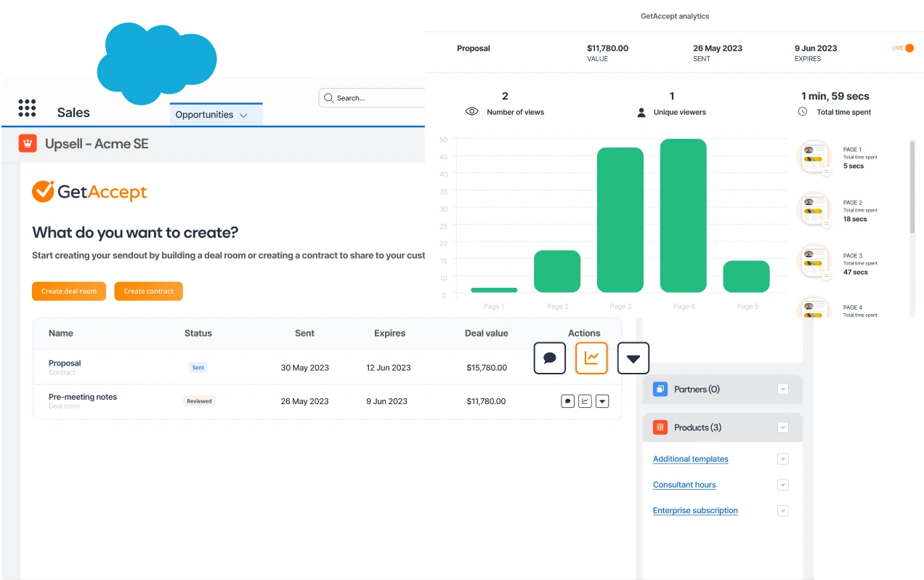924x580 pixels.
Task: Click the blue Partners section icon
Action: click(x=660, y=390)
